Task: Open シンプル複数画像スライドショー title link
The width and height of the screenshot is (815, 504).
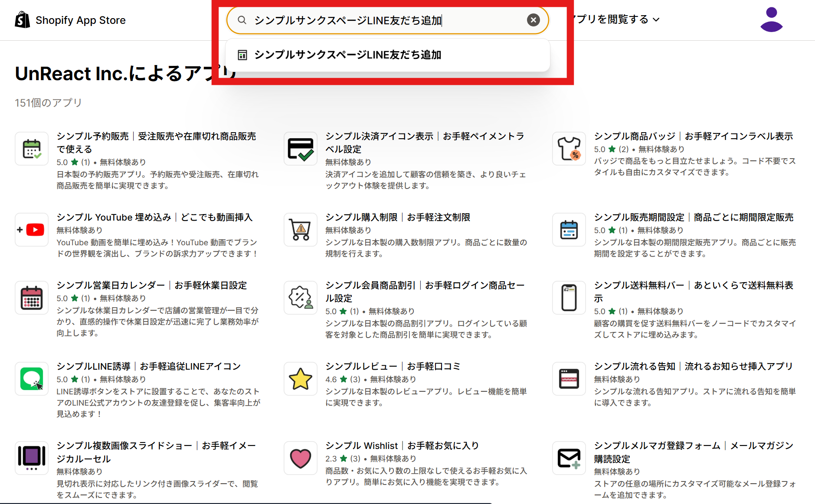Action: (156, 452)
